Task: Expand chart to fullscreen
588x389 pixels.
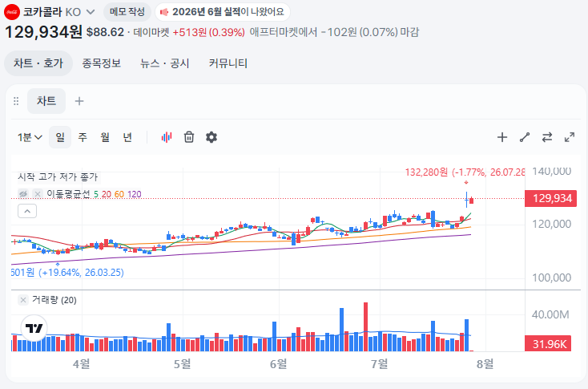Action: (570, 137)
